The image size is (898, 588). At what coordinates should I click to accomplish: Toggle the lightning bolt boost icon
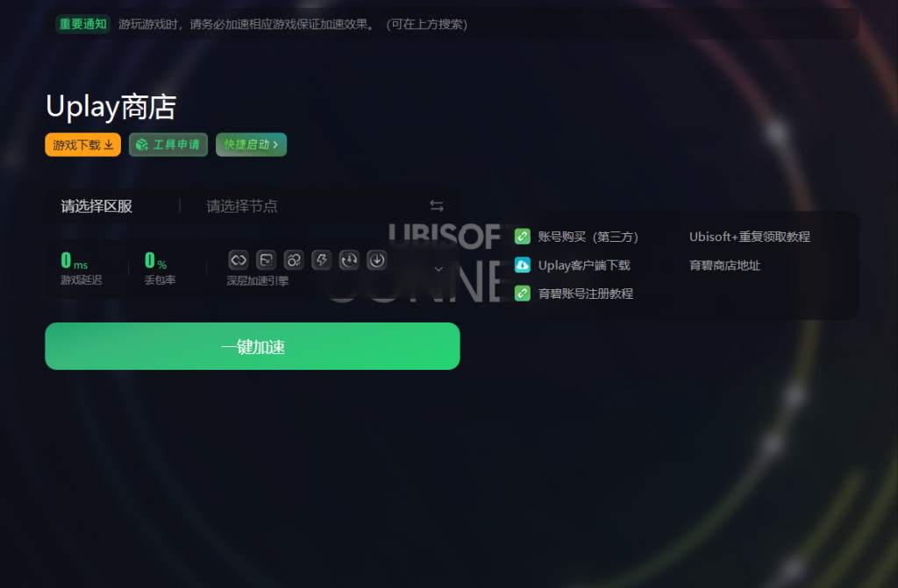coord(321,260)
